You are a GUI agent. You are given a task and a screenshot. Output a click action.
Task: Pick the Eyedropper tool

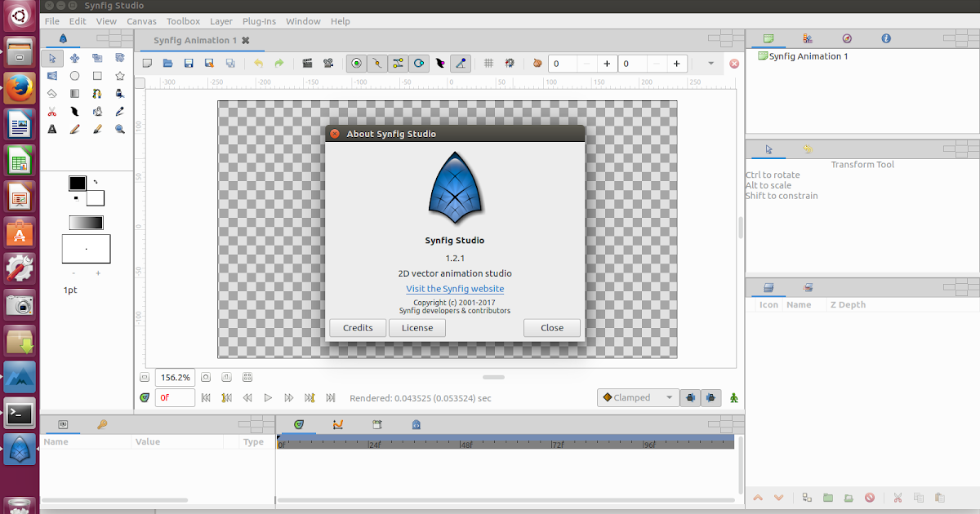coord(119,110)
